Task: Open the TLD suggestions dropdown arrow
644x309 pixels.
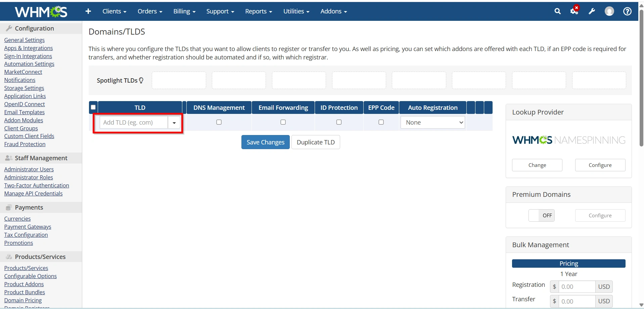Action: tap(174, 123)
